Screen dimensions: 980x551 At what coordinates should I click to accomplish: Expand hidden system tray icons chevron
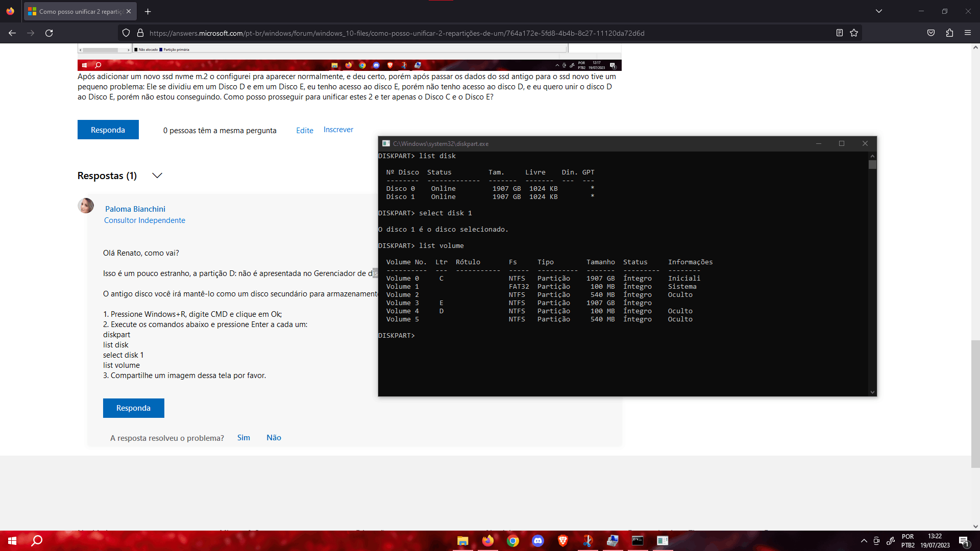864,541
